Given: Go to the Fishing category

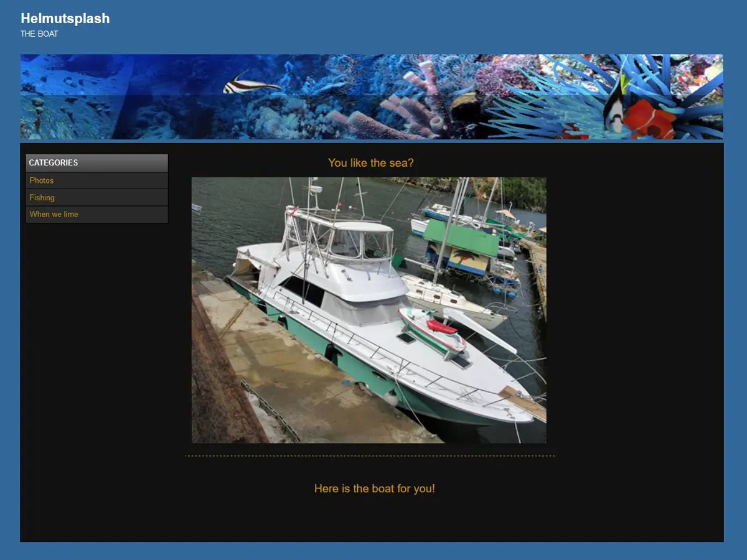Looking at the screenshot, I should point(42,197).
